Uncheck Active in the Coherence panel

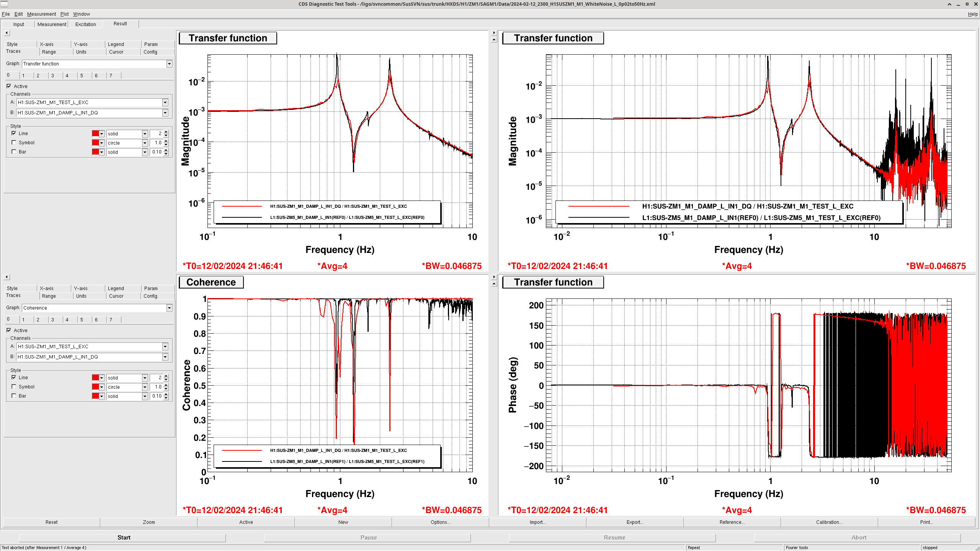(9, 330)
